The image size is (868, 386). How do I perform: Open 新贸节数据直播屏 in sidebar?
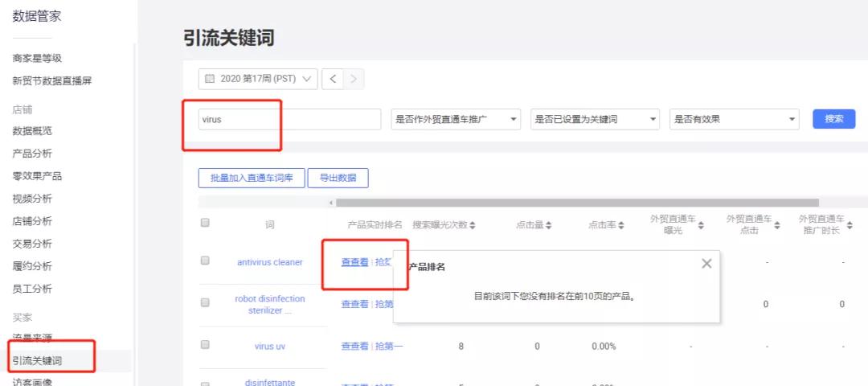52,81
